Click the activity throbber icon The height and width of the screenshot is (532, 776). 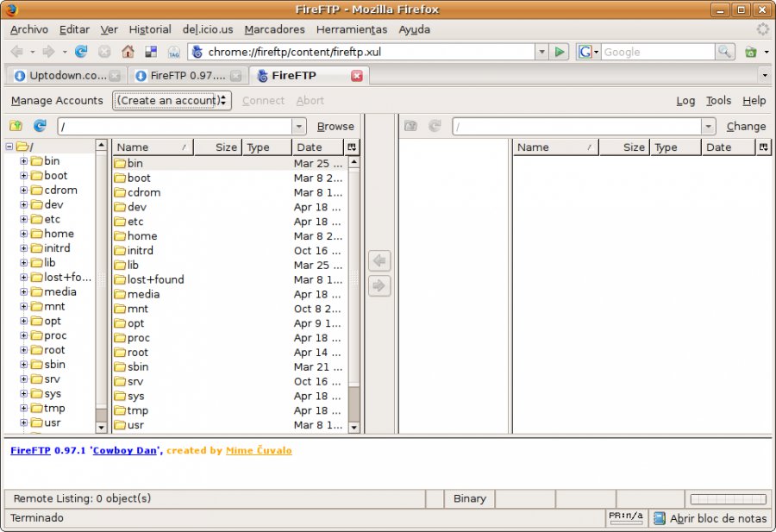(x=763, y=29)
